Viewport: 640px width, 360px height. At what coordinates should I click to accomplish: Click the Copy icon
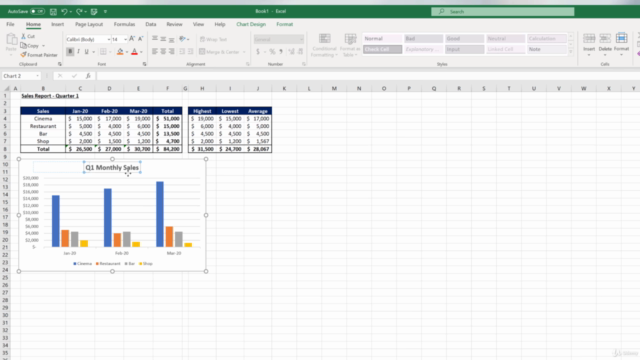pos(24,46)
